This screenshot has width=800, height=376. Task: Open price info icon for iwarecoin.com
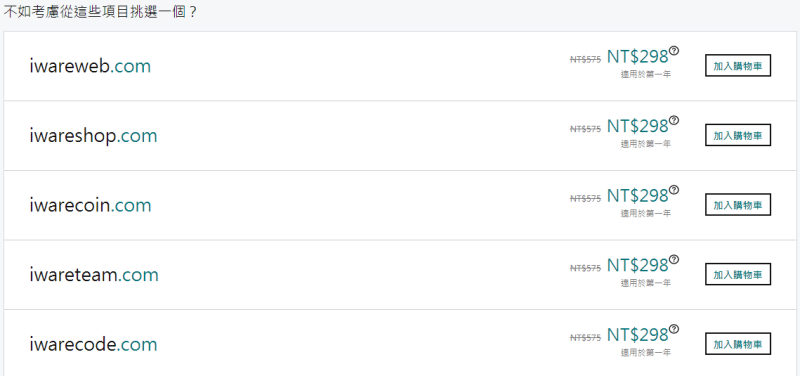pos(674,190)
